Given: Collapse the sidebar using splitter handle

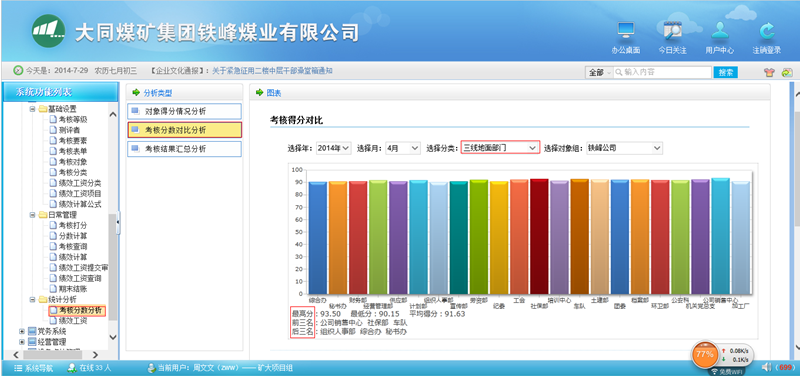Looking at the screenshot, I should point(118,223).
